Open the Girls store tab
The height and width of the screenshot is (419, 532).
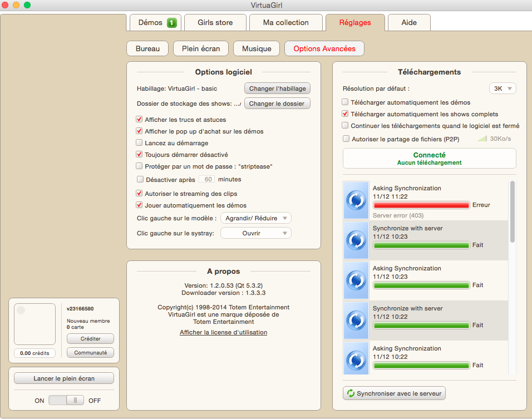(x=215, y=23)
